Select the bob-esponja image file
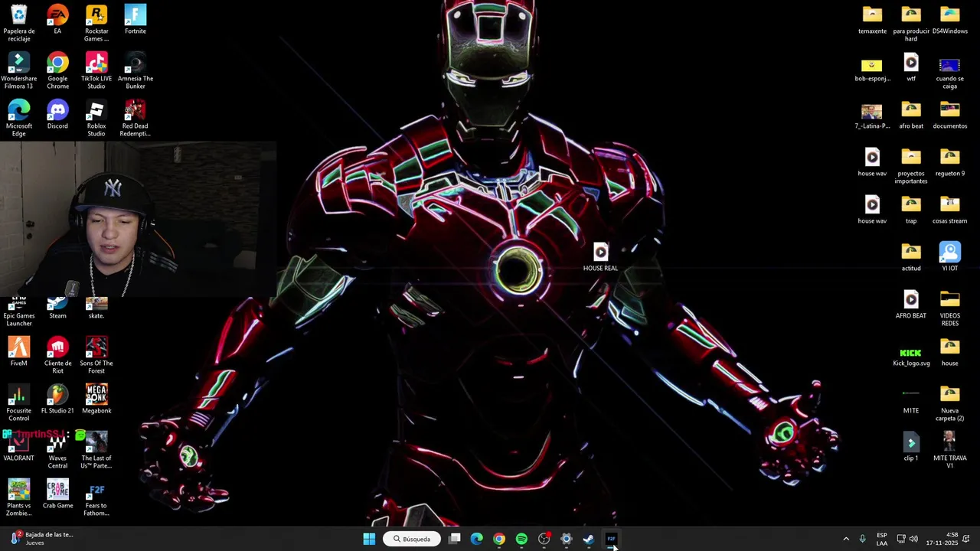 point(872,69)
